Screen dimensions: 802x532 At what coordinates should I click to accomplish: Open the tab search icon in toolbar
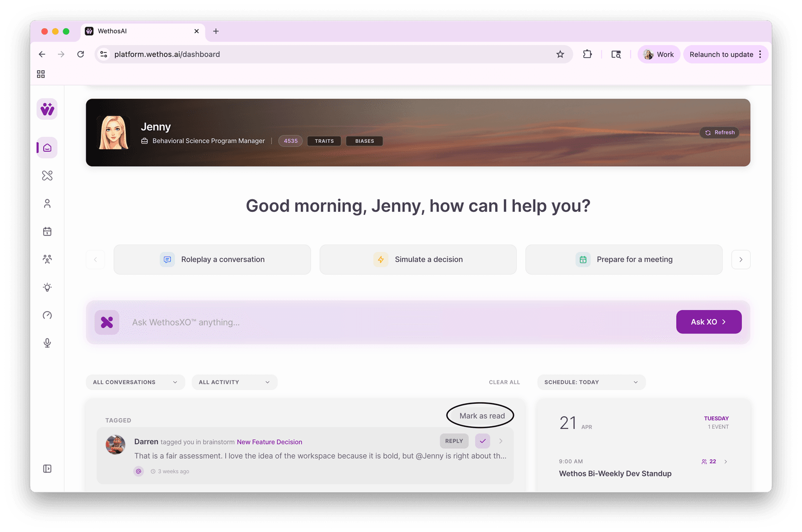[x=616, y=54]
